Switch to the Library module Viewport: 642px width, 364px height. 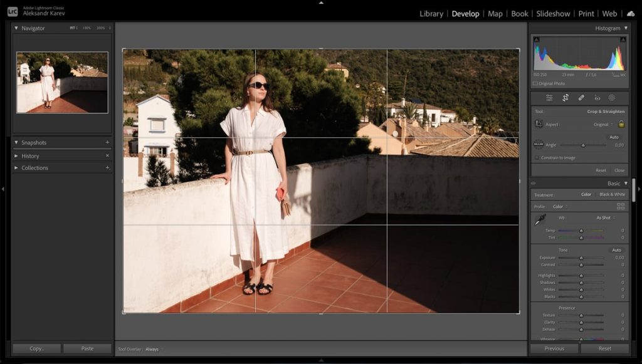pos(431,13)
